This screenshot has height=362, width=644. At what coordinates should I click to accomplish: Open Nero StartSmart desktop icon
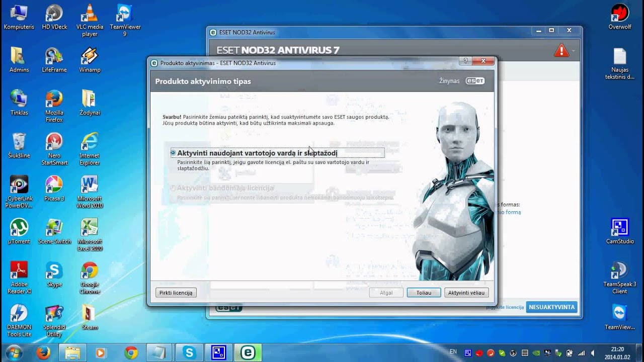54,149
